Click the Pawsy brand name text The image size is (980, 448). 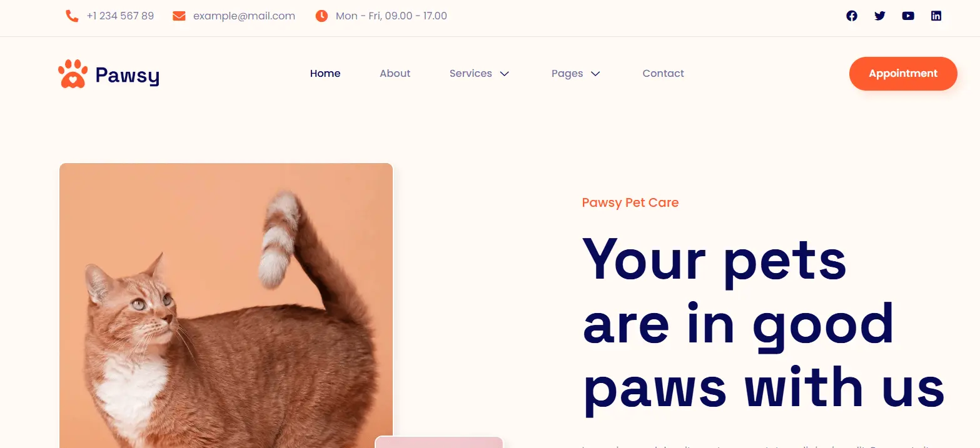[128, 76]
